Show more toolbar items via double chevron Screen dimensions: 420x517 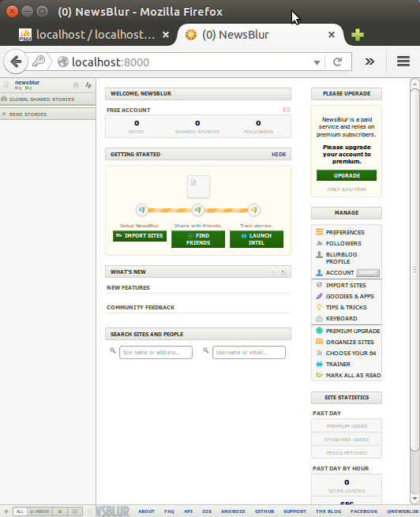tap(369, 62)
